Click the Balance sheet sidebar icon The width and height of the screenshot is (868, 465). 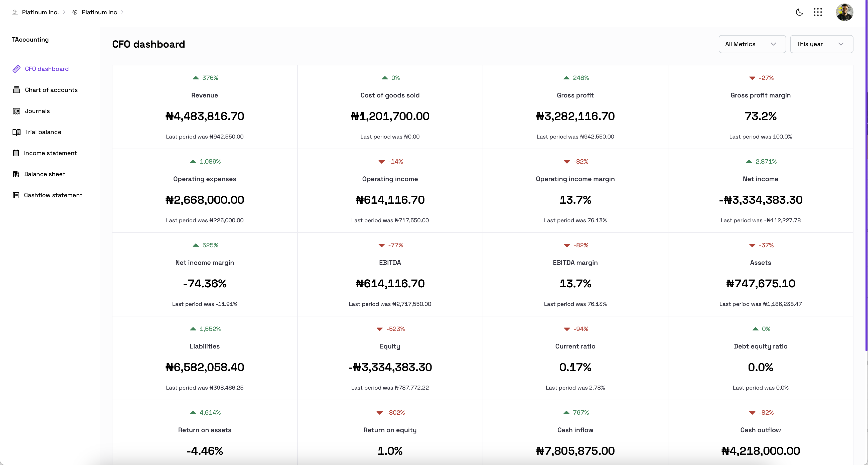click(16, 174)
